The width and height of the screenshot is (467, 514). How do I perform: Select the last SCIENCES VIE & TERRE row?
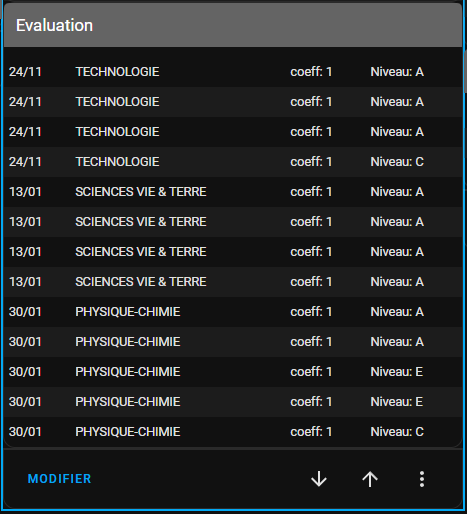[233, 282]
